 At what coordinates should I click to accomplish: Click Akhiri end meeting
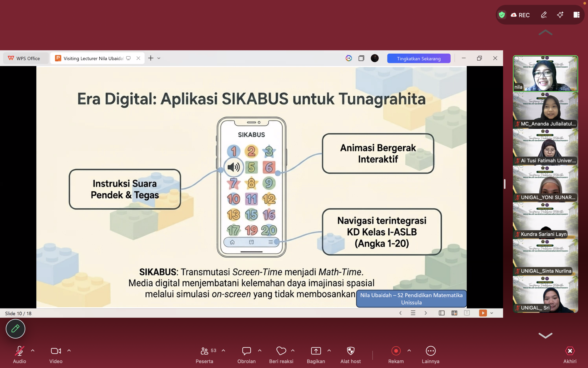(x=570, y=354)
